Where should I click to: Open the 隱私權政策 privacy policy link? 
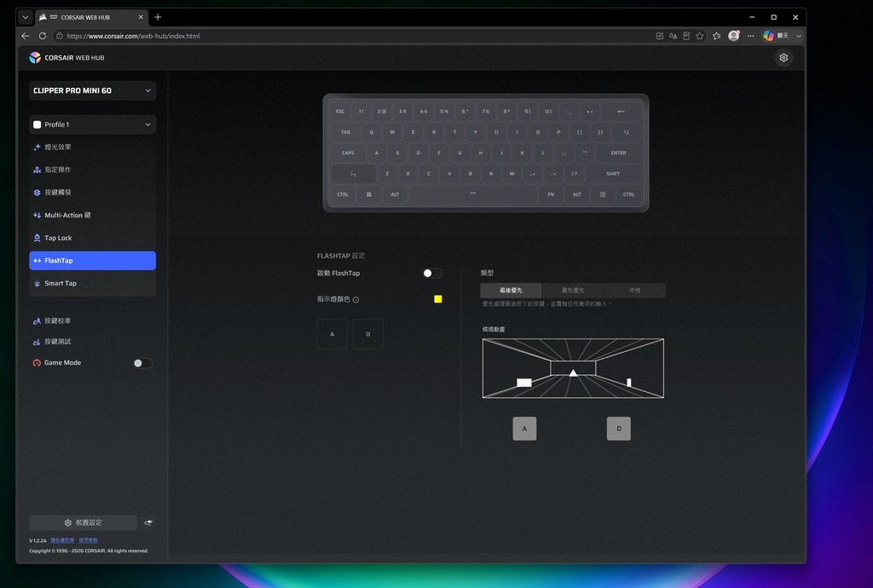click(x=62, y=540)
